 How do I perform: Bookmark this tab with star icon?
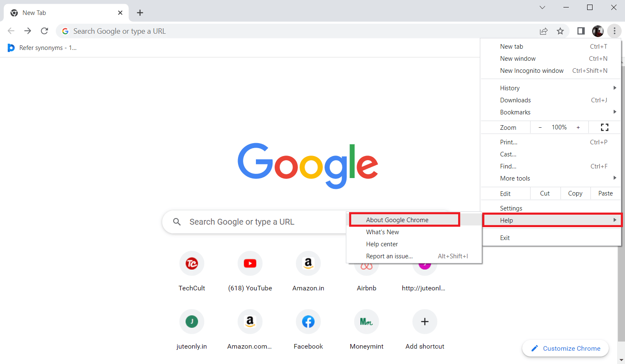click(x=561, y=31)
